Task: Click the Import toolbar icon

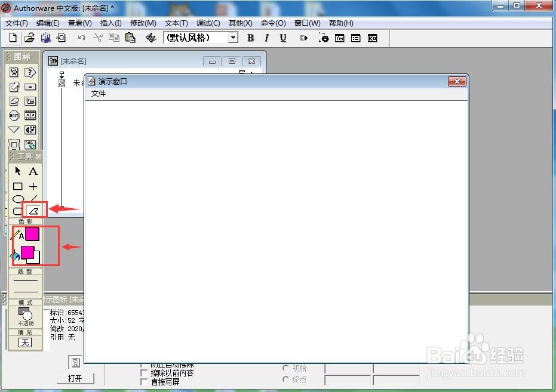Action: point(62,38)
